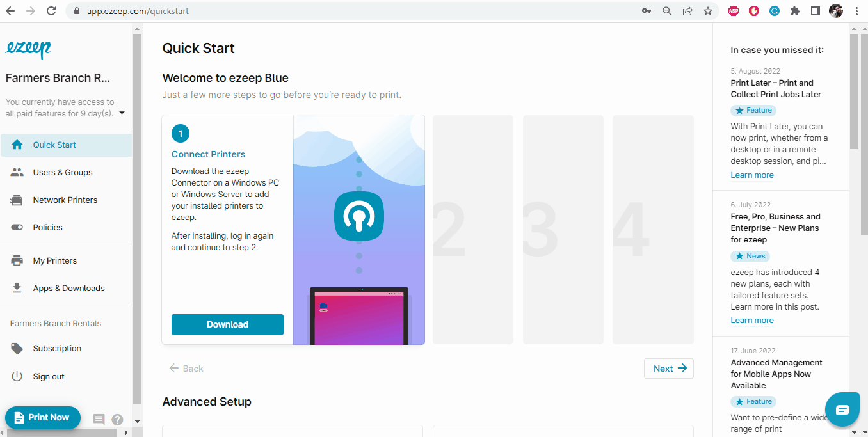The width and height of the screenshot is (868, 437).
Task: Open Quick Start from the sidebar
Action: 56,145
